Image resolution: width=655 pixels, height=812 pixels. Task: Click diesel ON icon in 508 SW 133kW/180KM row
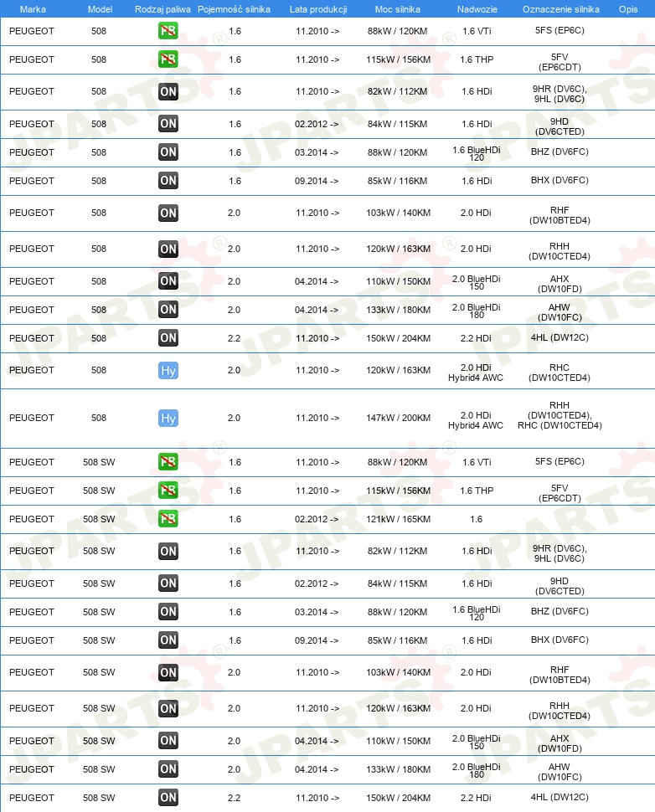click(168, 769)
